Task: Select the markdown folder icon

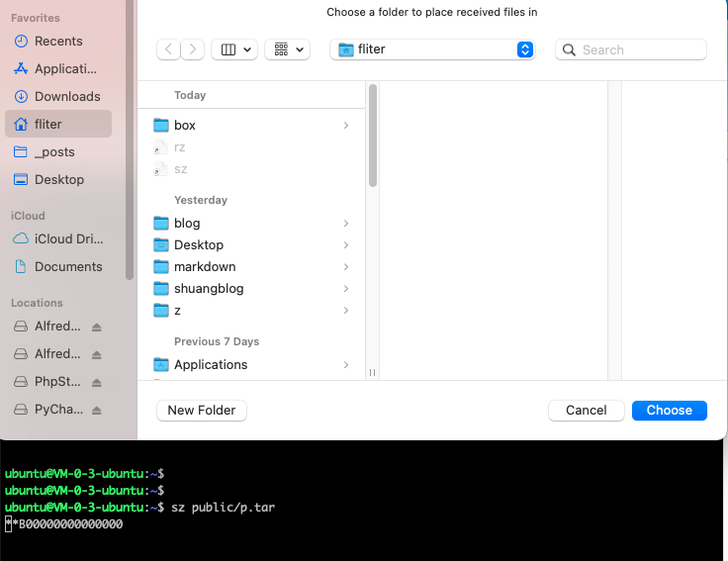Action: pyautogui.click(x=162, y=267)
